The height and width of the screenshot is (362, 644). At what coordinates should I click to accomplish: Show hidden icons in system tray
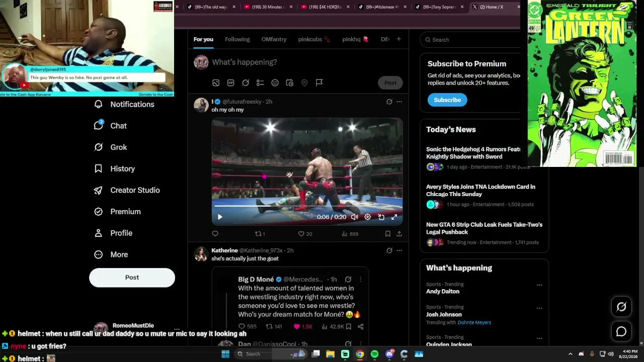pyautogui.click(x=570, y=354)
